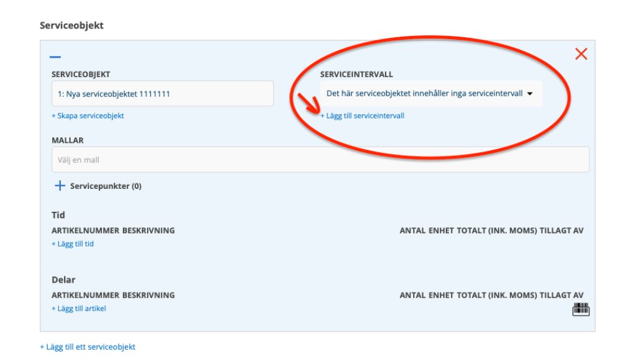Remove the service object via the red X

(581, 54)
